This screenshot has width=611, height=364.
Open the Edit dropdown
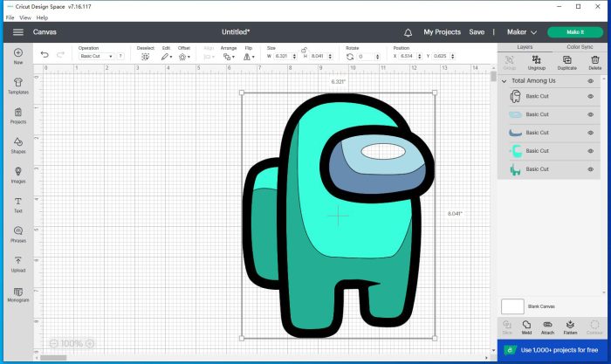167,57
